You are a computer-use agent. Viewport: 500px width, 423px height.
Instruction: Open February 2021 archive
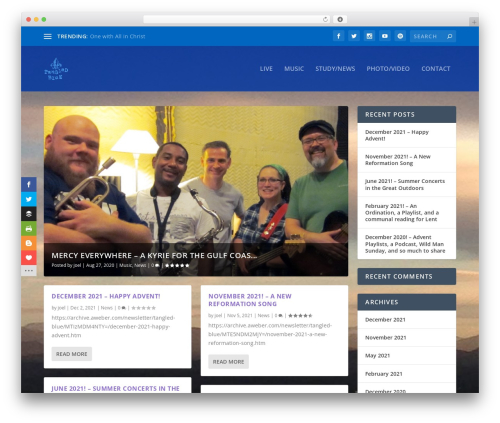coord(384,374)
